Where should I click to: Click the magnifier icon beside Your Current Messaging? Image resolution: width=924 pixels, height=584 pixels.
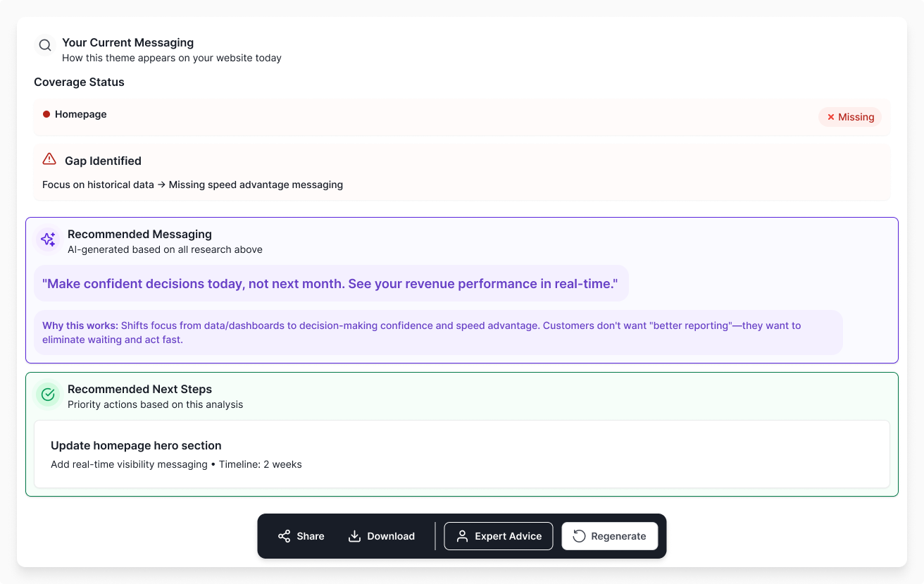coord(44,44)
